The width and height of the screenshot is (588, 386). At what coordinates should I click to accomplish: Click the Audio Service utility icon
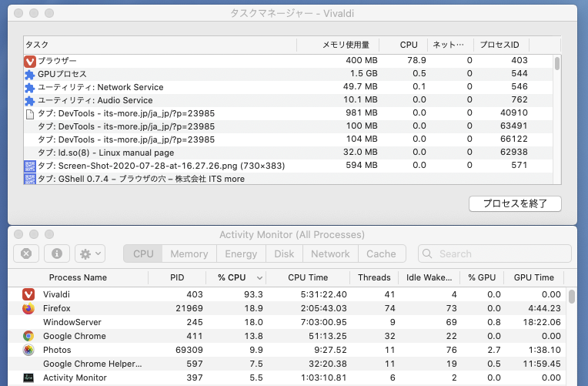tap(30, 100)
